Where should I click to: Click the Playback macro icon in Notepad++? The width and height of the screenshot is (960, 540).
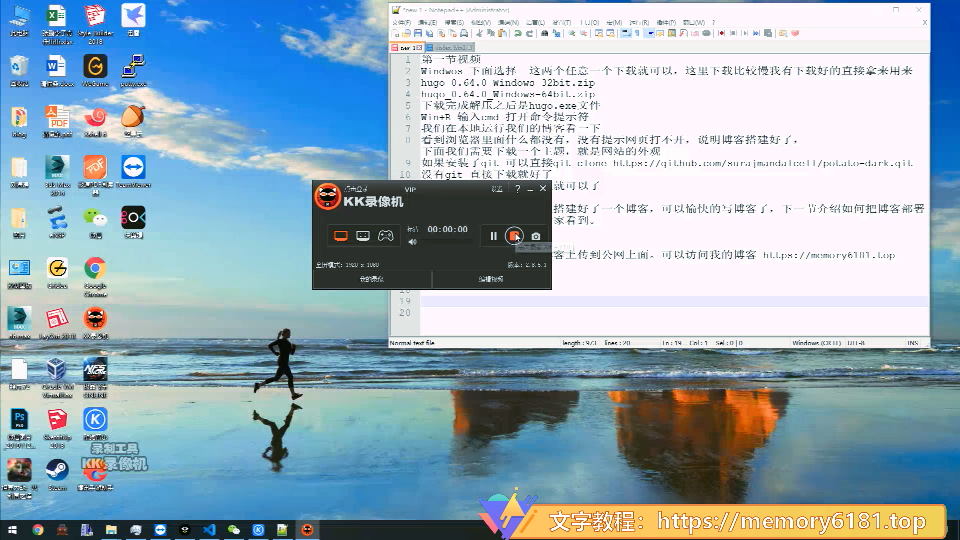pos(744,34)
